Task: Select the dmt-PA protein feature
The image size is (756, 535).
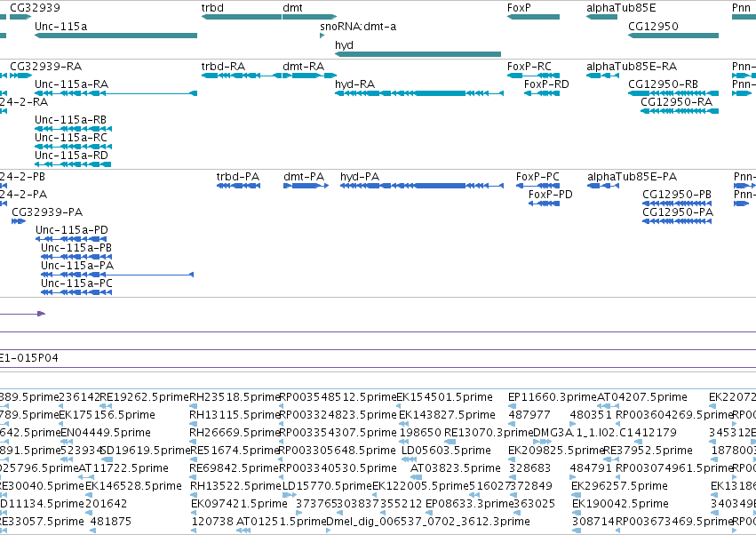Action: click(x=306, y=186)
